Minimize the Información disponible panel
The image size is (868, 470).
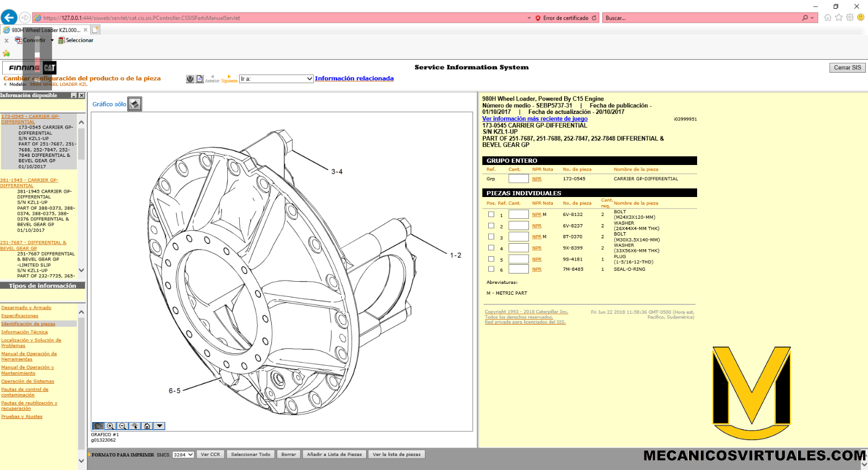(74, 96)
